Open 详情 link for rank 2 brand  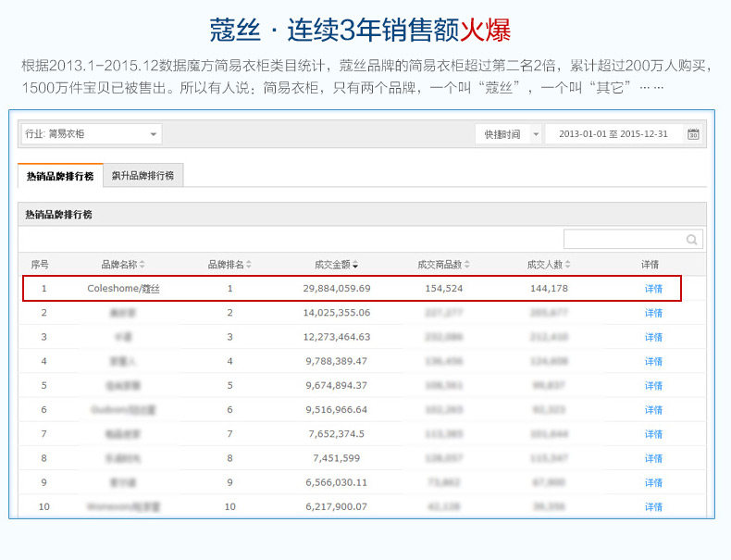click(653, 313)
